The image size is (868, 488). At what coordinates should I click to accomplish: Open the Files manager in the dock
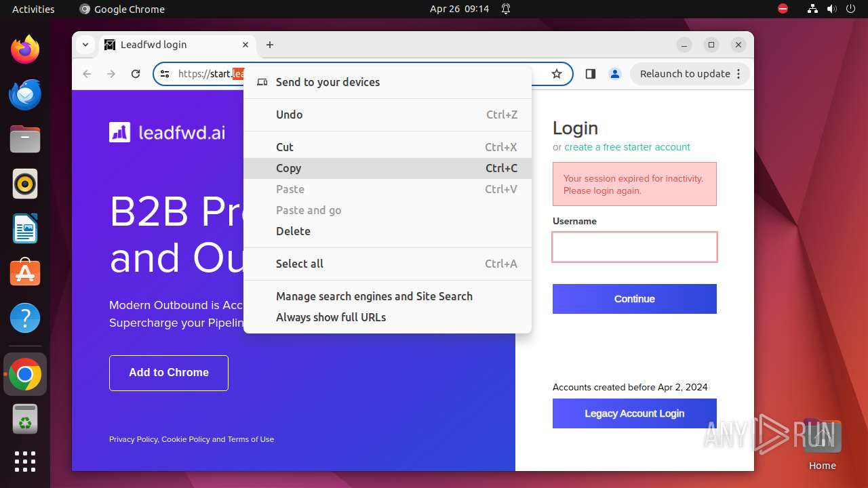(x=25, y=139)
